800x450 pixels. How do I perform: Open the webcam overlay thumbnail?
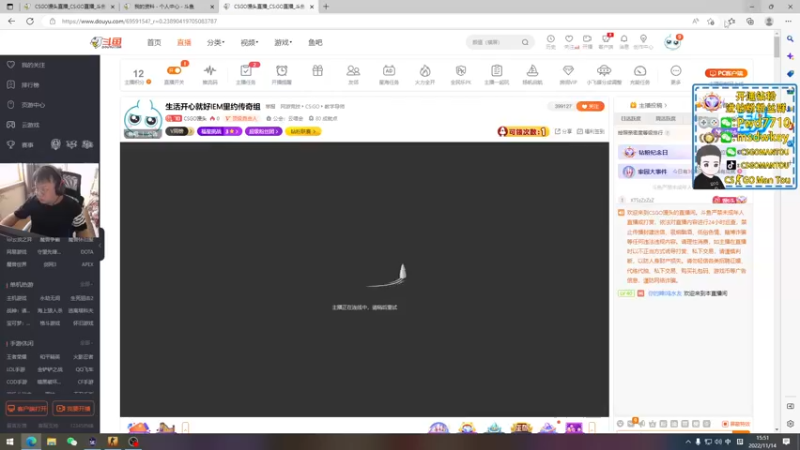click(49, 201)
